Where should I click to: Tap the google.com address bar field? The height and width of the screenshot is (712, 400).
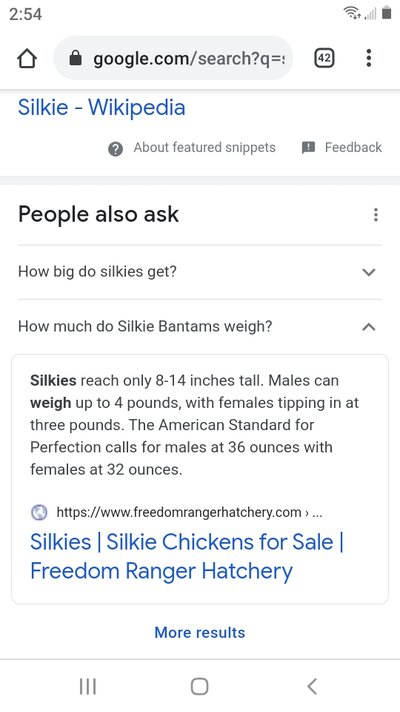click(173, 58)
